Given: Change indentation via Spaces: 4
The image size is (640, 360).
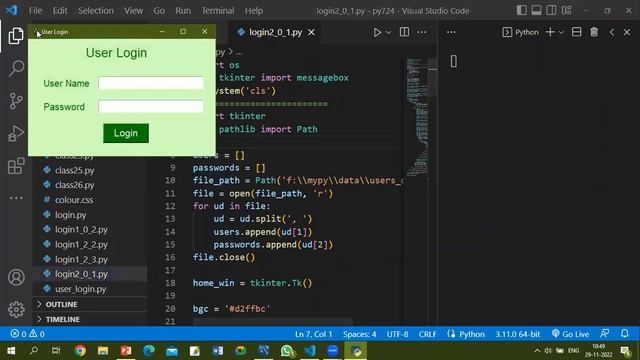Looking at the screenshot, I should click(x=359, y=334).
